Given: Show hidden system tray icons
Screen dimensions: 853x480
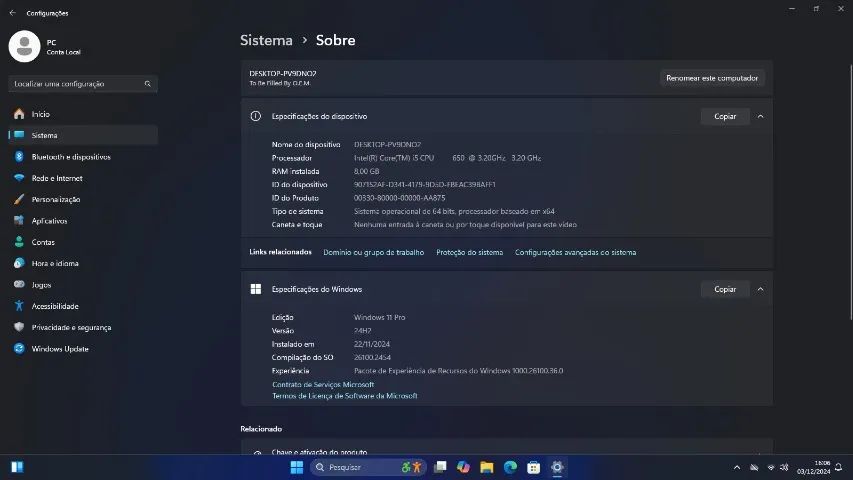Looking at the screenshot, I should click(737, 467).
